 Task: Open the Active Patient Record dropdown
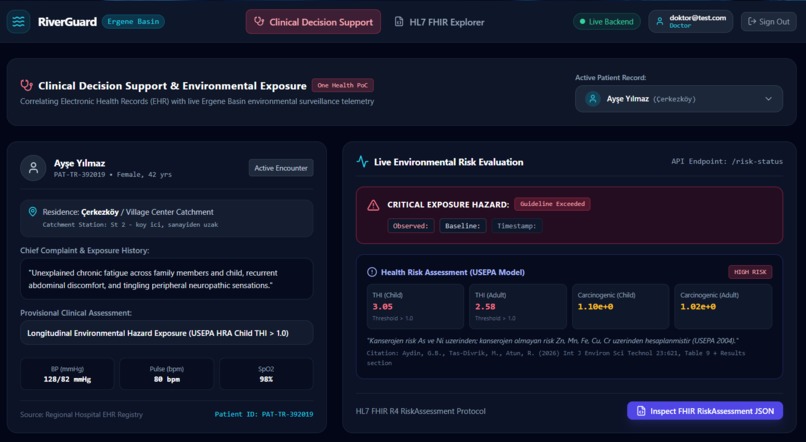[x=679, y=99]
